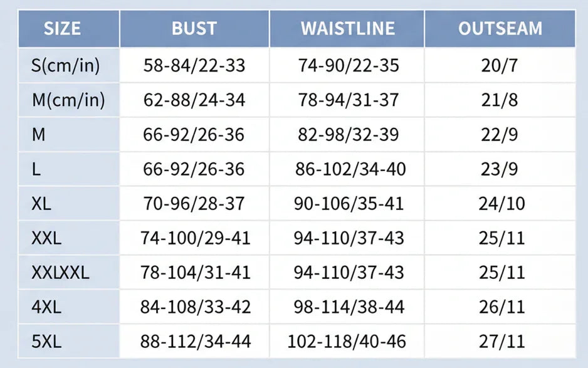Select the XXLXXL size row label
Viewport: 588px width, 368px height.
click(60, 273)
